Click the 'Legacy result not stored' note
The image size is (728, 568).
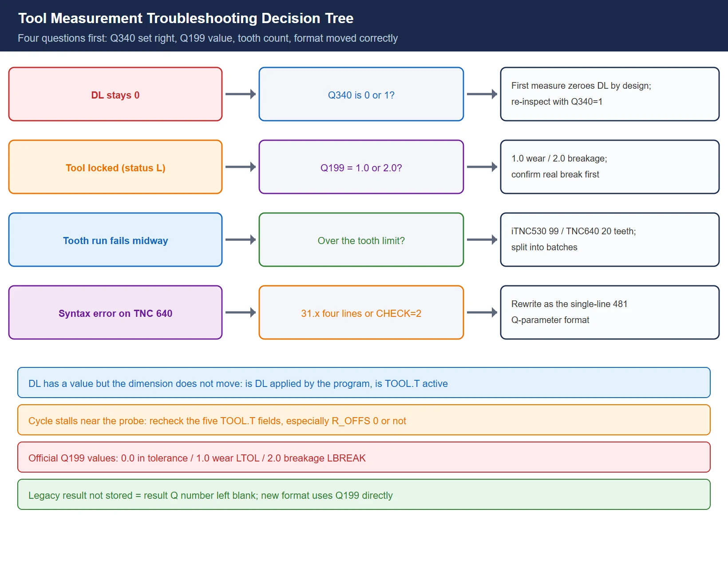point(364,494)
